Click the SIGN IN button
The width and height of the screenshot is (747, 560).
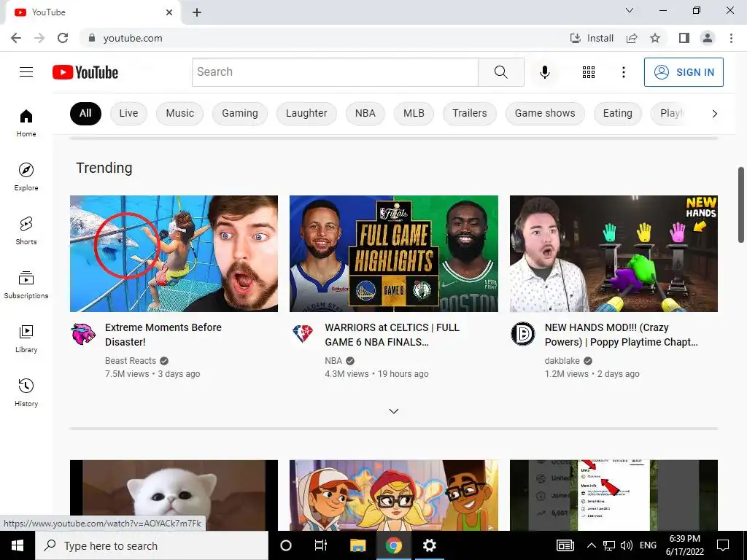[x=684, y=72]
